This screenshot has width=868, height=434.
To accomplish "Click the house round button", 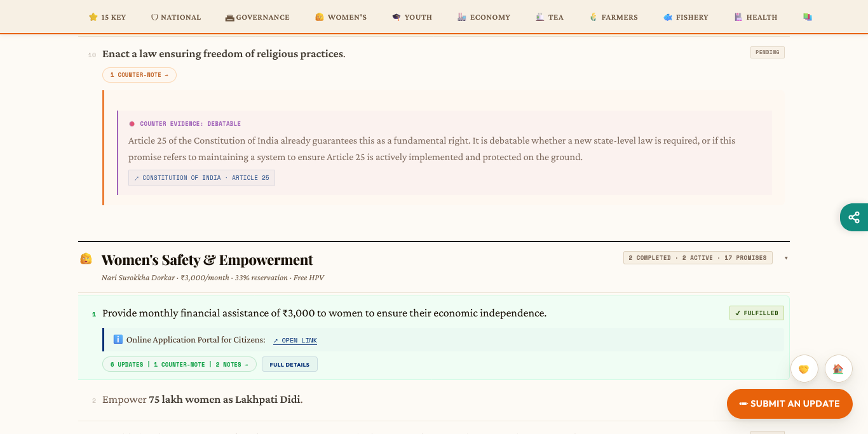I will tap(838, 369).
